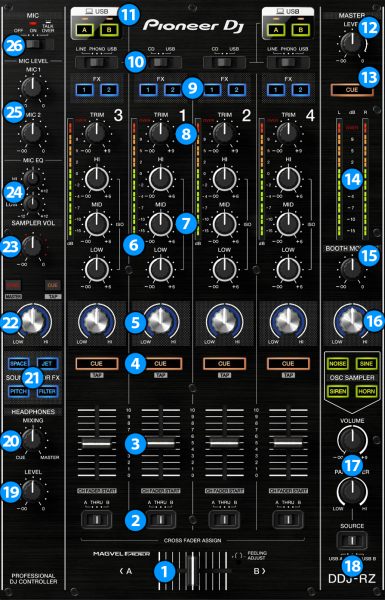Viewport: 385px width, 600px height.
Task: Toggle channel 4 crossfader assign switch
Action: [288, 519]
